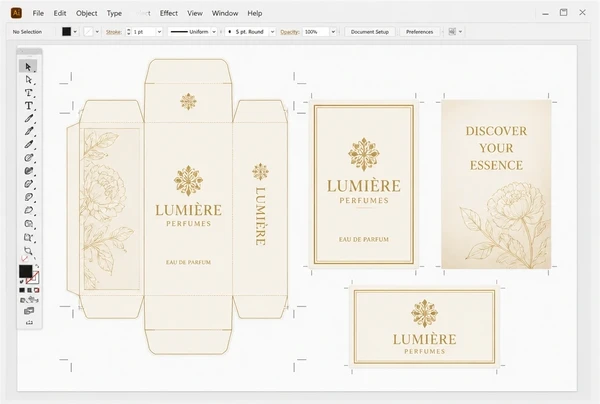Set paint mode to Gradient
This screenshot has width=600, height=404.
click(x=29, y=290)
